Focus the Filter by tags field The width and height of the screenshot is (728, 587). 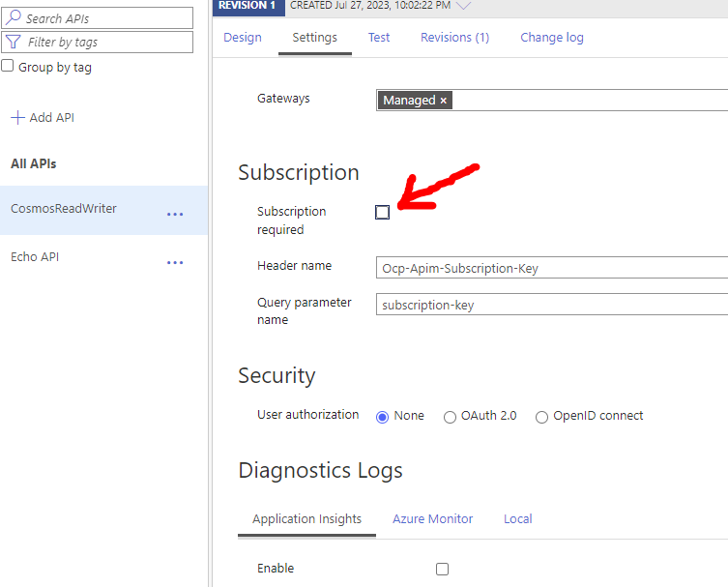97,43
